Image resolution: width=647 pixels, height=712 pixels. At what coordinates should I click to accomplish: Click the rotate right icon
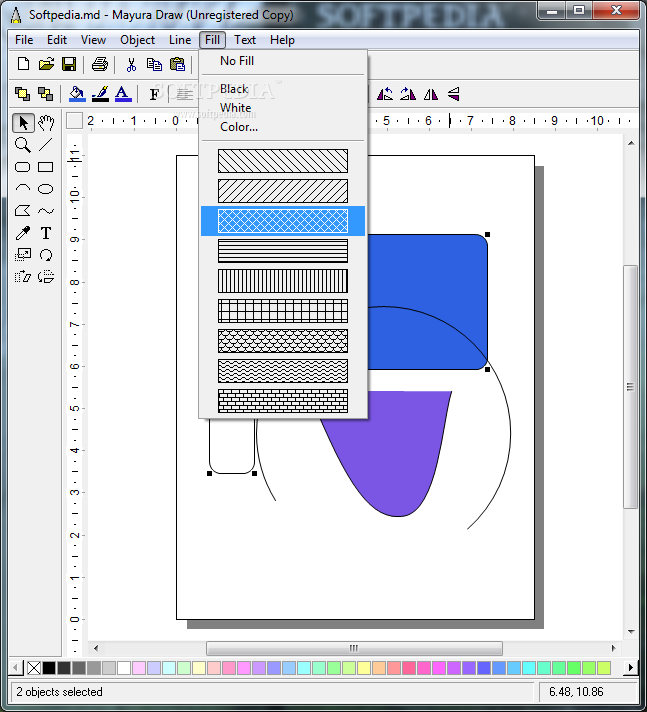coord(408,94)
